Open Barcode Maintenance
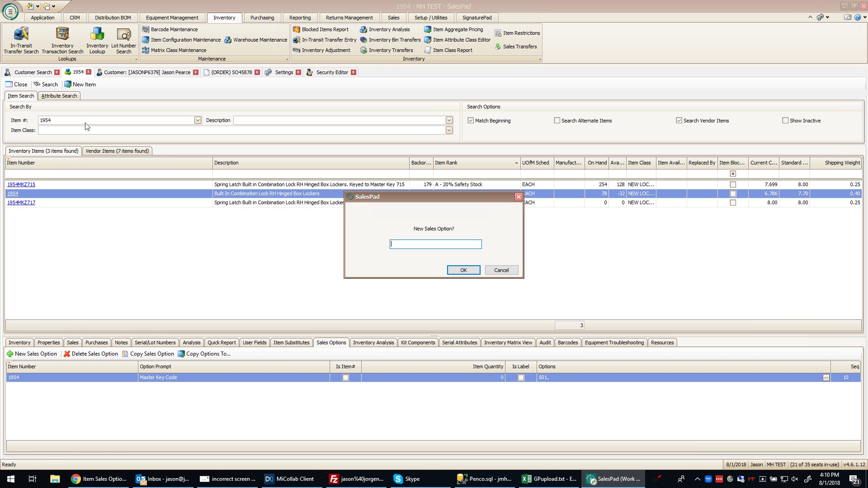Screen dimensions: 868x488 pos(174,29)
